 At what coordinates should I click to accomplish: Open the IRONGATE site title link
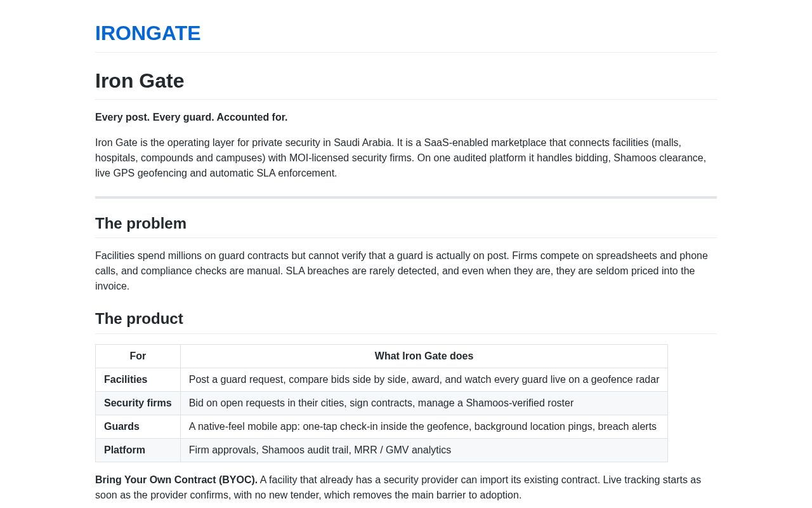pyautogui.click(x=148, y=33)
